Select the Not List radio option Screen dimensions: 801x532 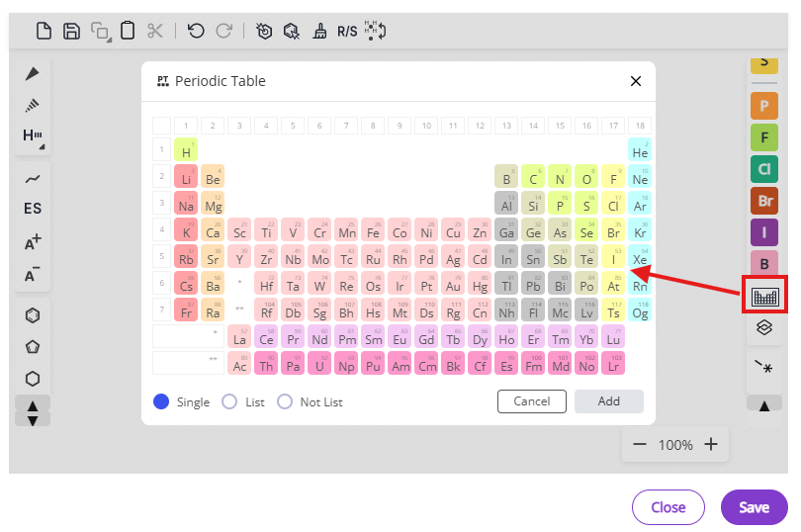point(285,401)
